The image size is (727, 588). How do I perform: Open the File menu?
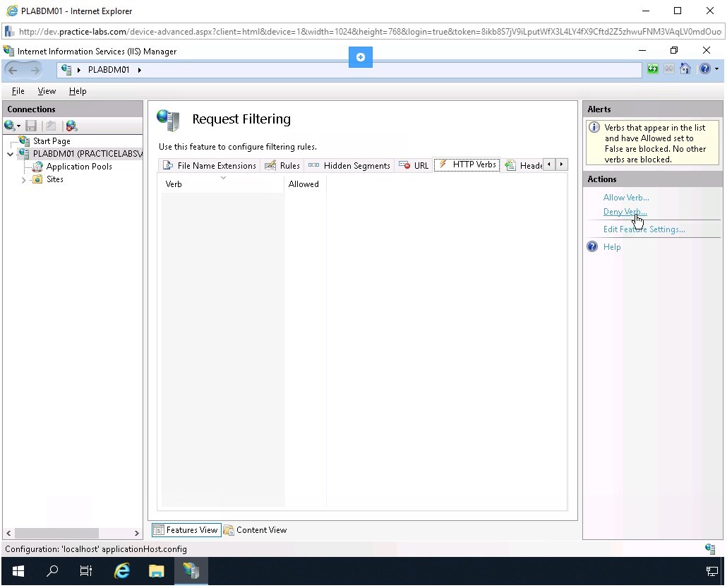[18, 90]
